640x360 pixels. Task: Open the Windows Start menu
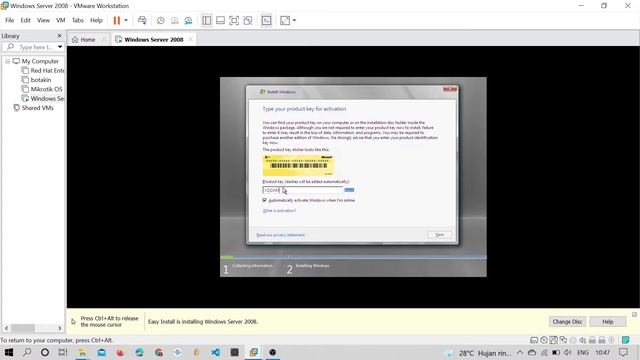pos(9,352)
